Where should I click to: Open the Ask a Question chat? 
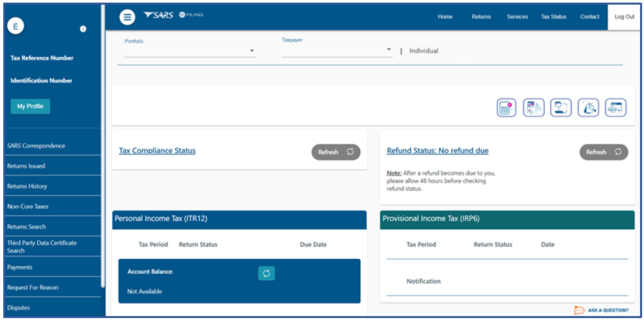(601, 310)
